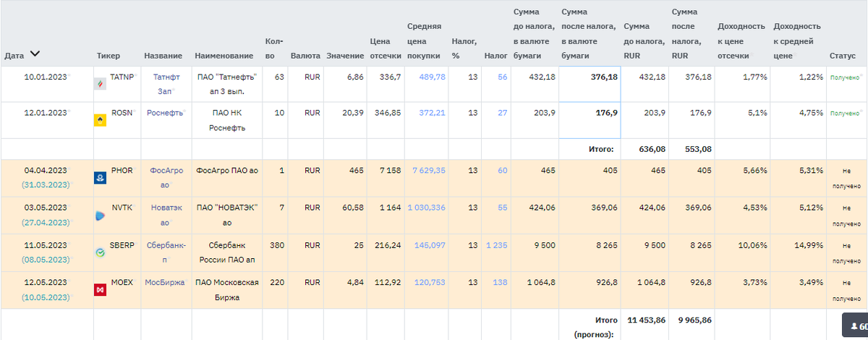Click the Тикер column header
This screenshot has width=868, height=340.
[108, 56]
